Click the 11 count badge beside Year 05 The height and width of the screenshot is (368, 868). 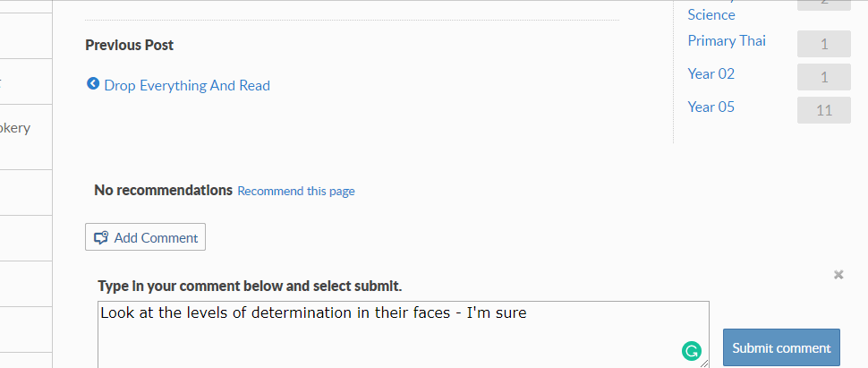tap(824, 110)
